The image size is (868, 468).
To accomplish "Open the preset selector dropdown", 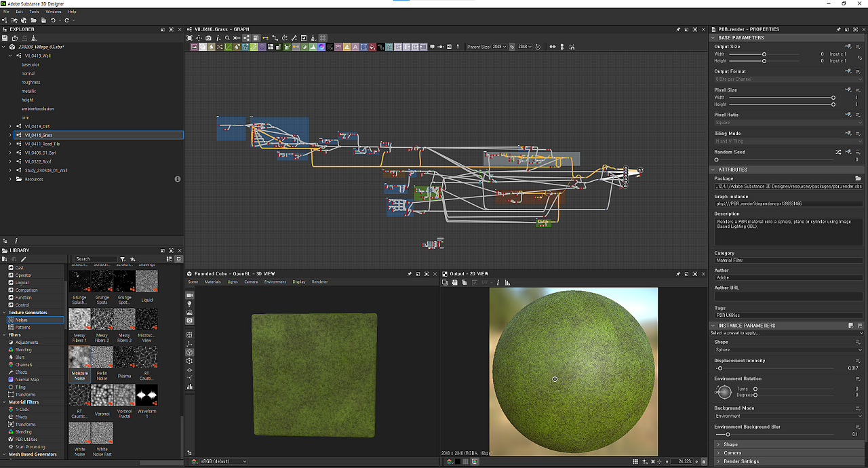I will click(x=787, y=333).
